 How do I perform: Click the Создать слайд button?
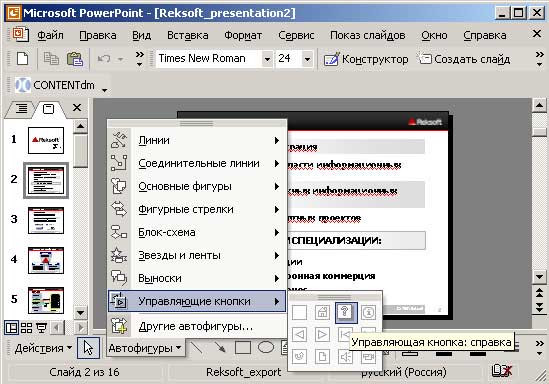click(x=465, y=59)
